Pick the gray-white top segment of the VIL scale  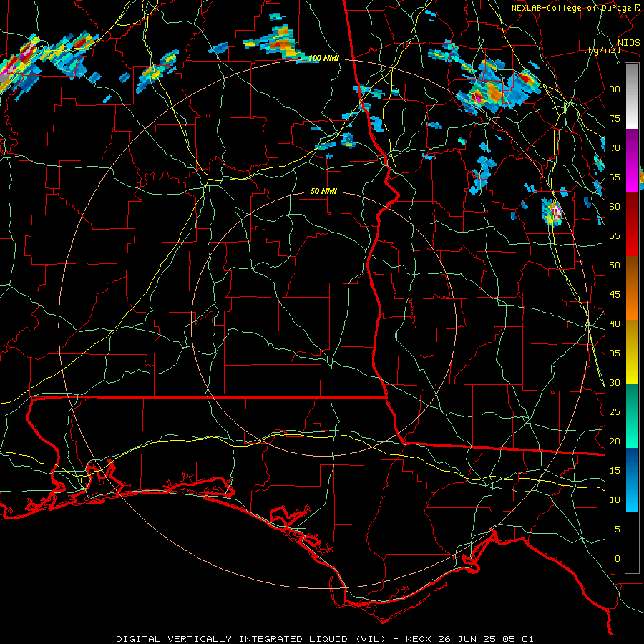632,96
